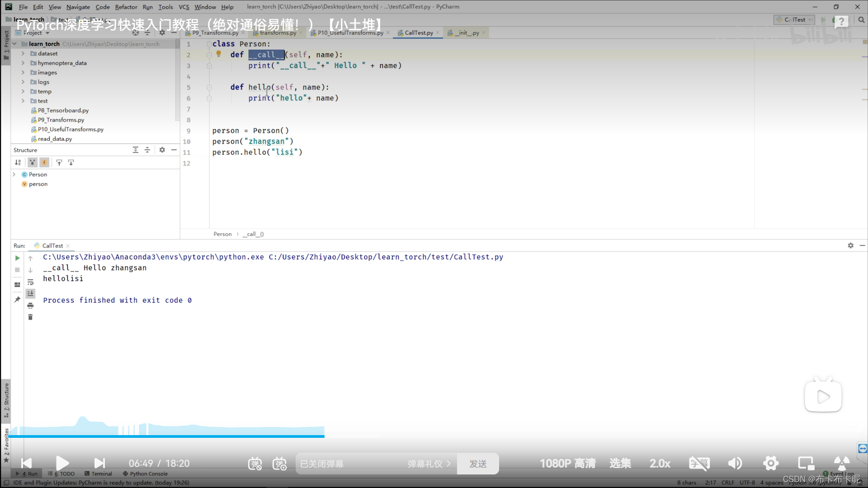Click the yellow intention lightbulb on line 2
Viewport: 868px width, 488px height.
[219, 54]
